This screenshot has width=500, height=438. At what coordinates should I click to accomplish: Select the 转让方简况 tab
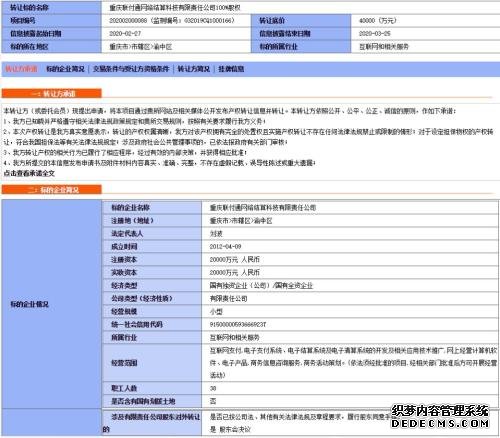pos(193,69)
